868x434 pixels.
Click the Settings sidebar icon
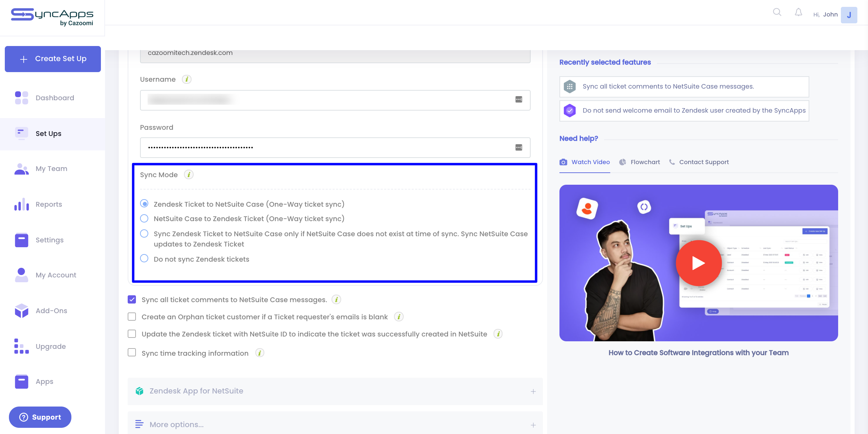click(x=21, y=240)
